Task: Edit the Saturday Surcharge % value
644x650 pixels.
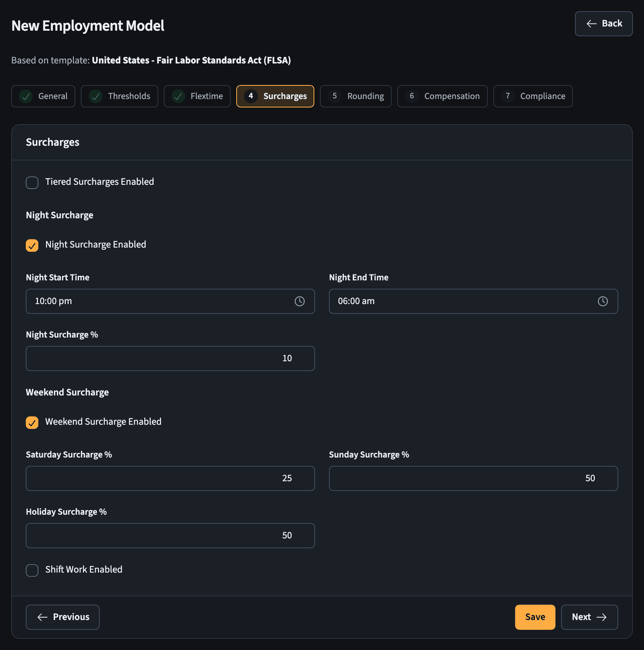Action: pyautogui.click(x=170, y=478)
